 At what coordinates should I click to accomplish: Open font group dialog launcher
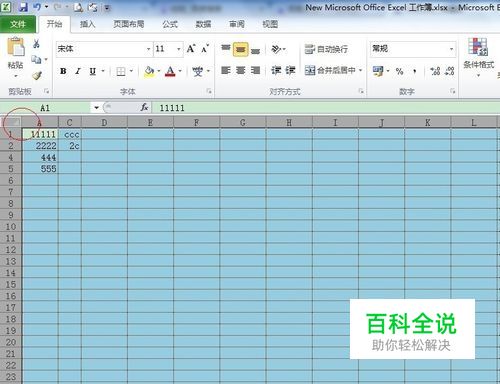209,91
